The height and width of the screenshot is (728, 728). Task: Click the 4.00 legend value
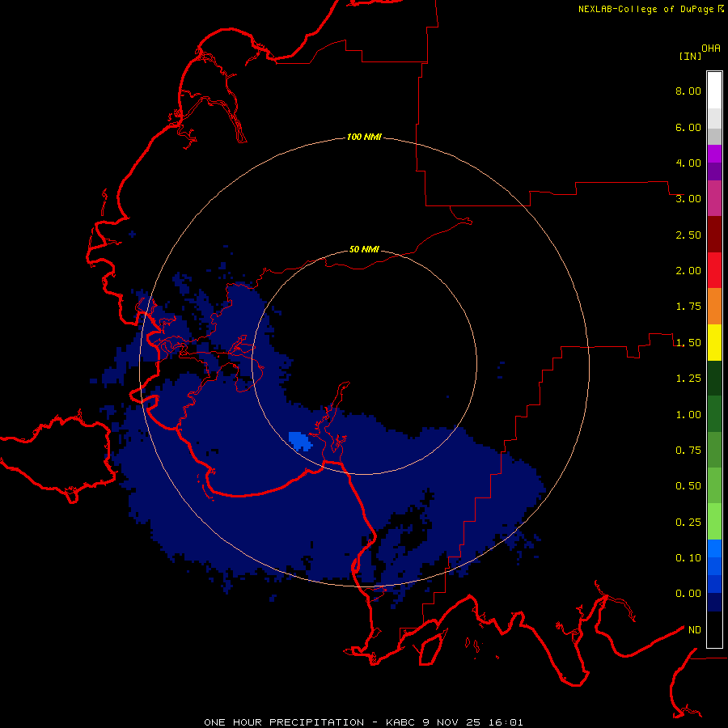pos(688,163)
